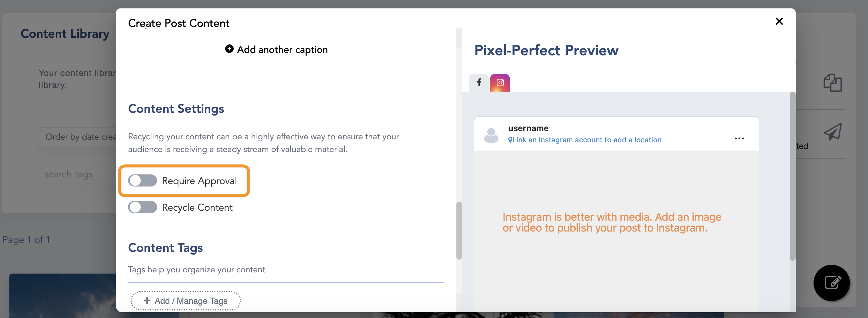
Task: Click the paper plane send icon
Action: click(832, 131)
